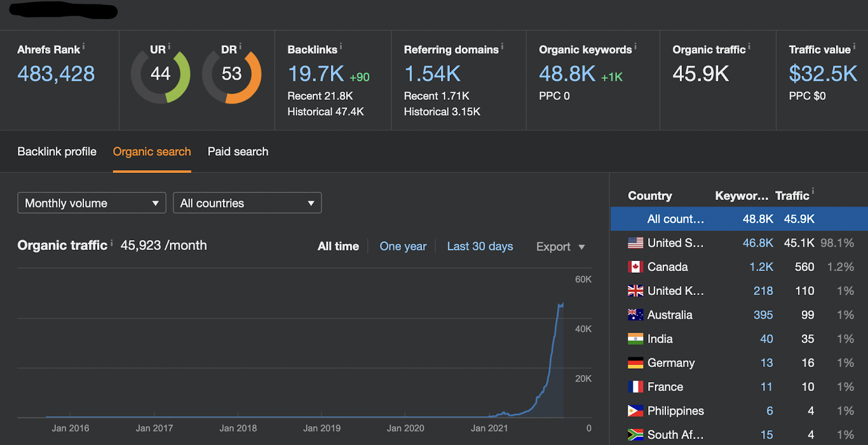The width and height of the screenshot is (868, 445).
Task: Select the All countries row in the table
Action: click(x=739, y=219)
